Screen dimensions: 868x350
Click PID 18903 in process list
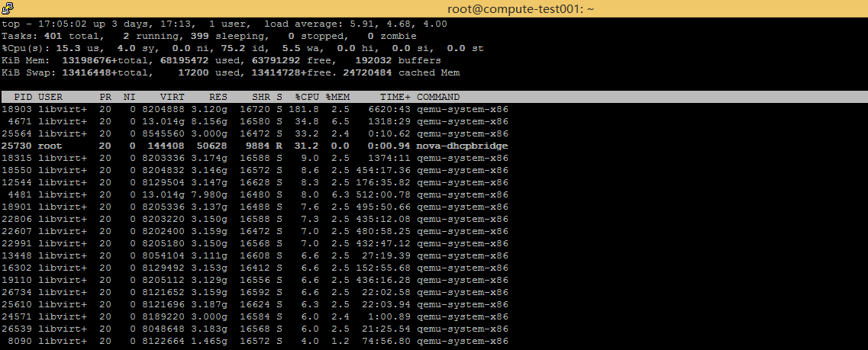pos(17,110)
